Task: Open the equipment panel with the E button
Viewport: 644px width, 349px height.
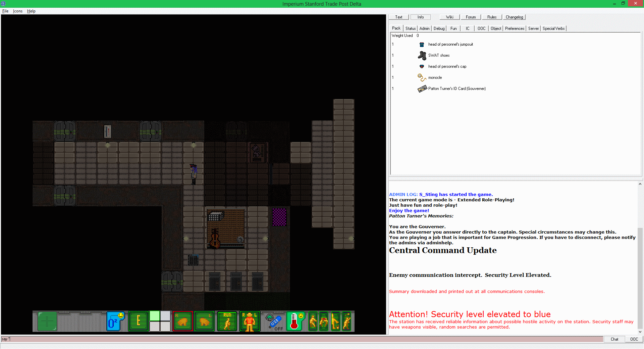Action: (138, 321)
